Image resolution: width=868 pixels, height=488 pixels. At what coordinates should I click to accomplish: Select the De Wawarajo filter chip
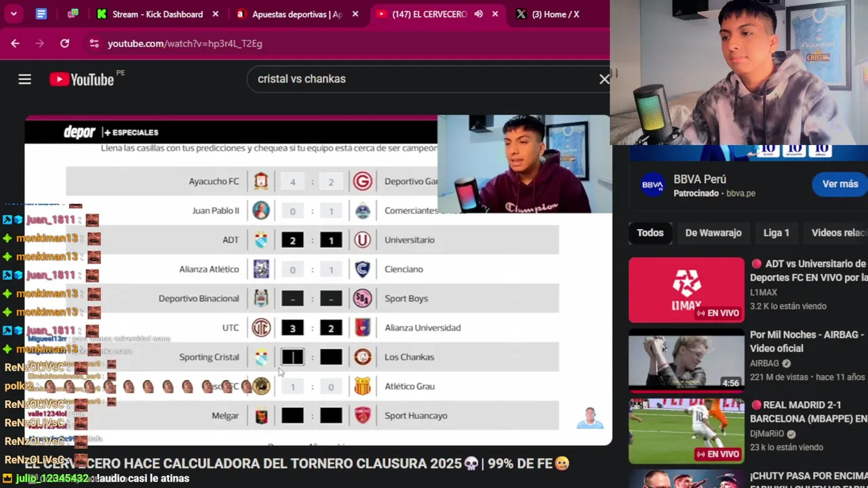pyautogui.click(x=713, y=232)
